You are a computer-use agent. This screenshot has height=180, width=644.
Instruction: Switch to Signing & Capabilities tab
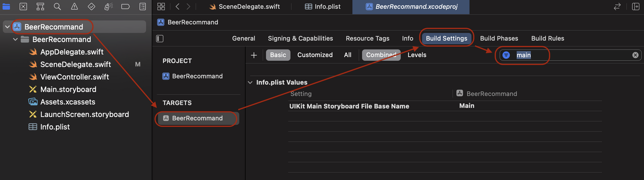tap(301, 38)
